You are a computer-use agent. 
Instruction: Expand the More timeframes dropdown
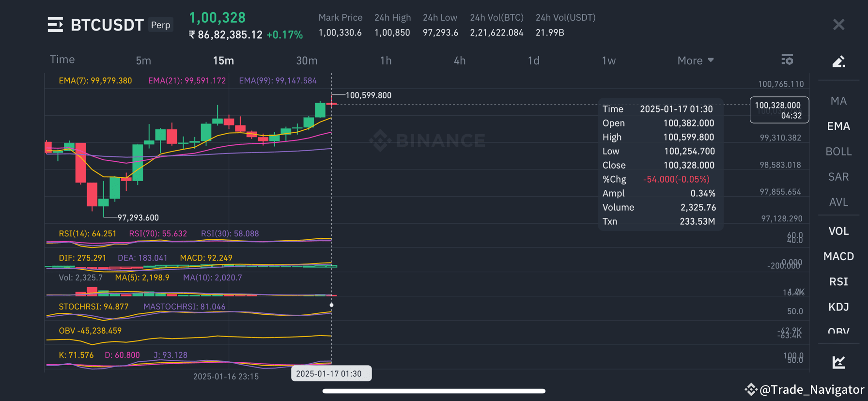(696, 61)
